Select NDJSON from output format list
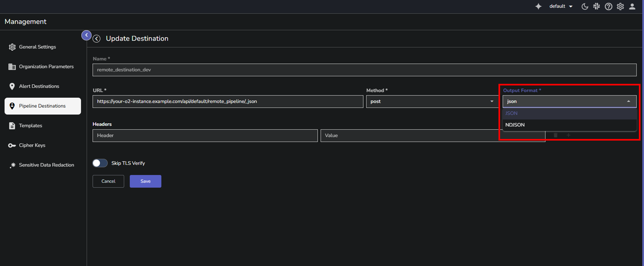Image resolution: width=644 pixels, height=266 pixels. (515, 125)
